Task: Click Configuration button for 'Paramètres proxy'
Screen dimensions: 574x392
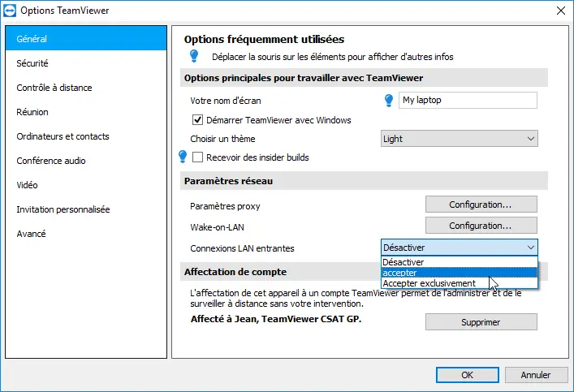Action: pyautogui.click(x=481, y=205)
